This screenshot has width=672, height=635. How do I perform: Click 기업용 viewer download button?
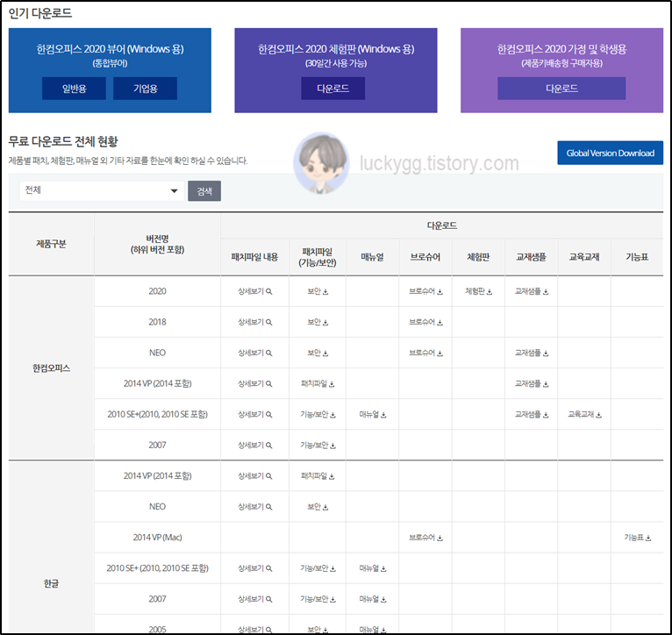coord(146,89)
